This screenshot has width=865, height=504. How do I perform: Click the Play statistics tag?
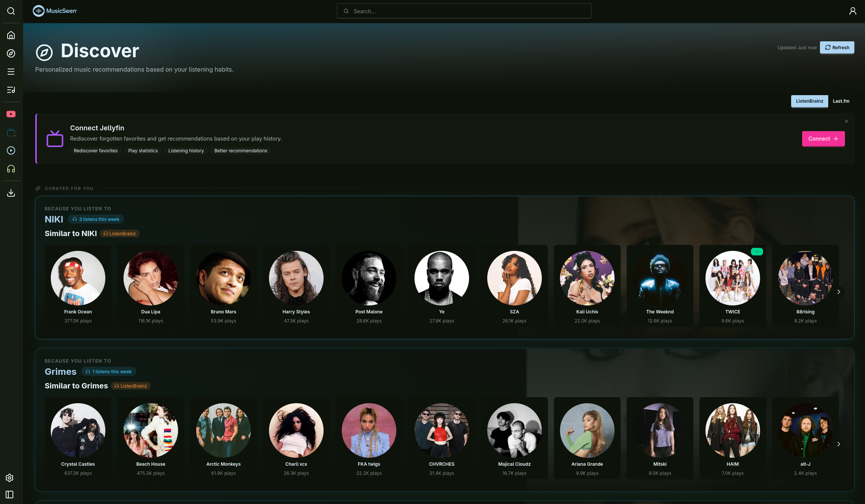(143, 151)
